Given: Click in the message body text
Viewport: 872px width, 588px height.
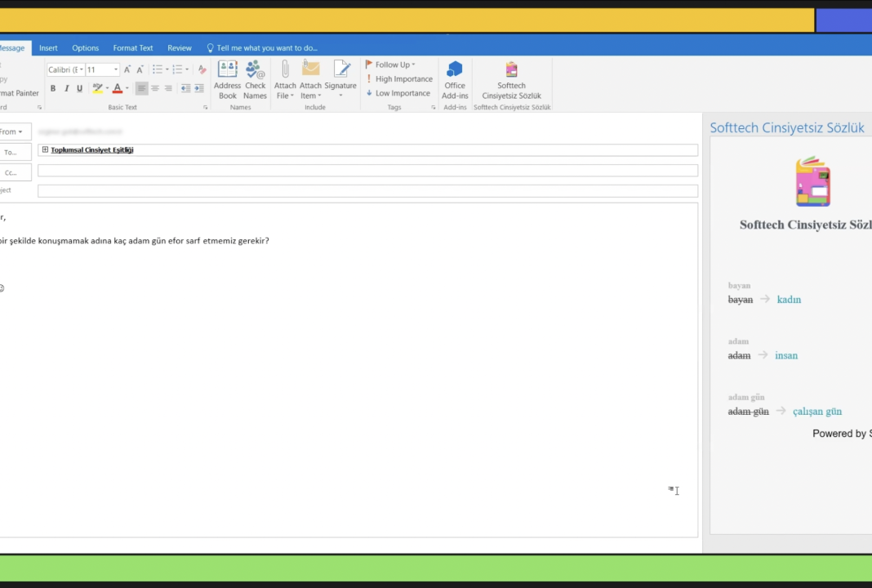Looking at the screenshot, I should [x=136, y=241].
